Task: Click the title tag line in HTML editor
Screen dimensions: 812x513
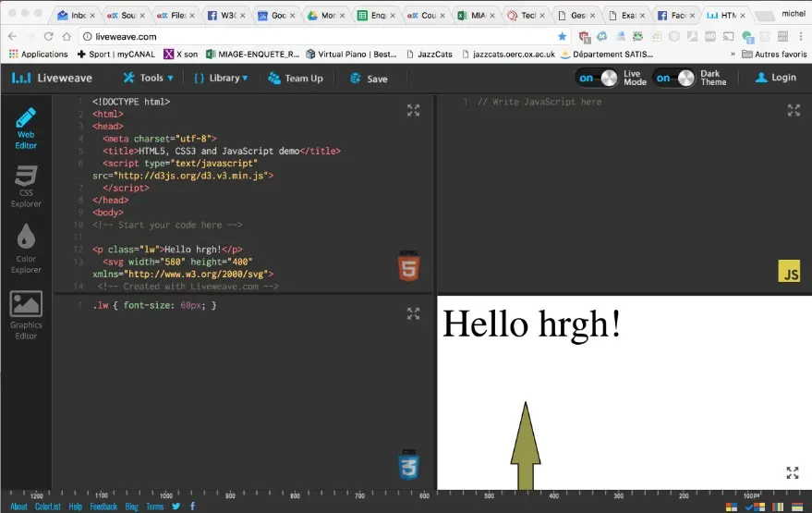Action: 222,151
